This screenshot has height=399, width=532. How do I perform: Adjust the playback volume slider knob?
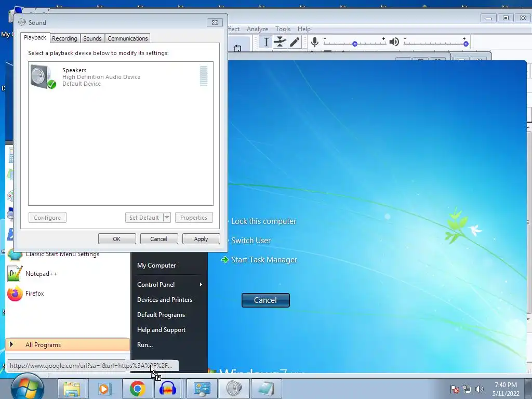466,44
